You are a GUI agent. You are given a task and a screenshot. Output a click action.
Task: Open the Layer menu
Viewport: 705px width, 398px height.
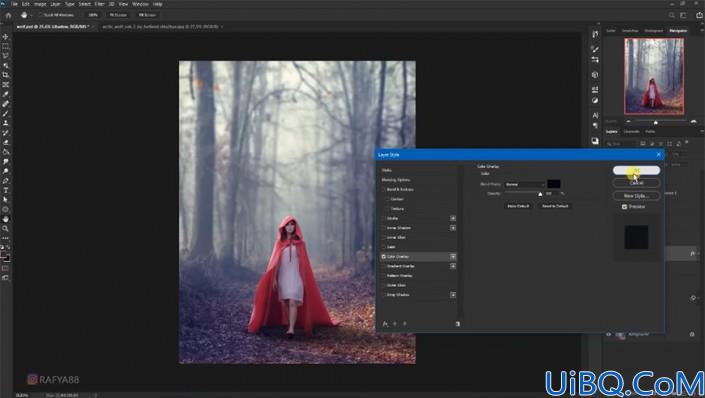tap(55, 4)
